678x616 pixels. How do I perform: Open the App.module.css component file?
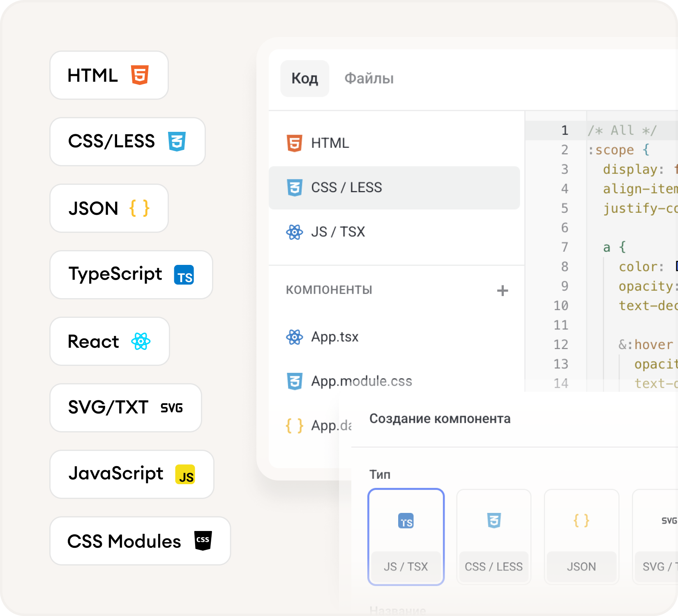point(394,382)
